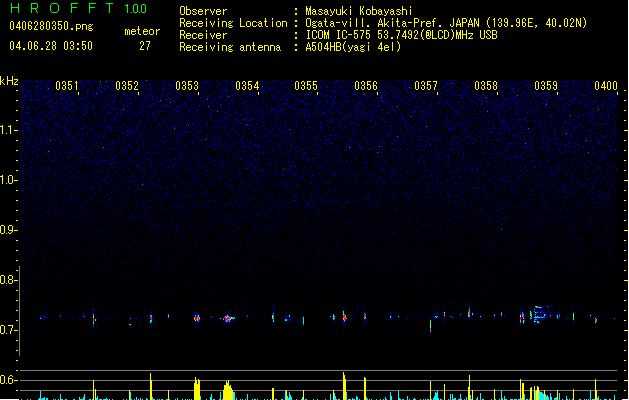Click the 0353 time axis marker
The image size is (629, 400).
[x=187, y=86]
